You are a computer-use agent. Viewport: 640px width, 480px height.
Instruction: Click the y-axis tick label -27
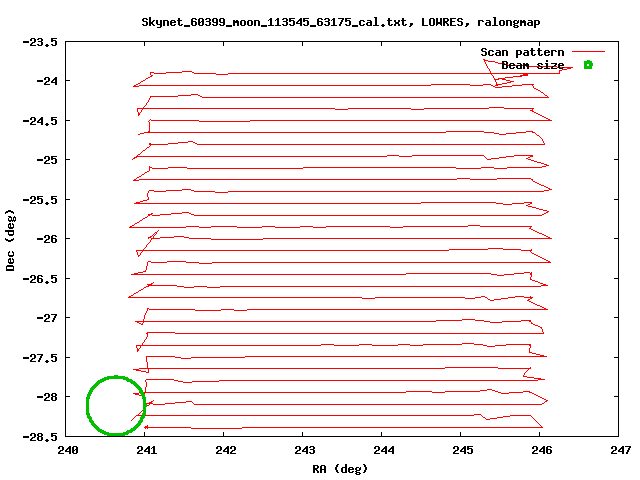coord(47,318)
